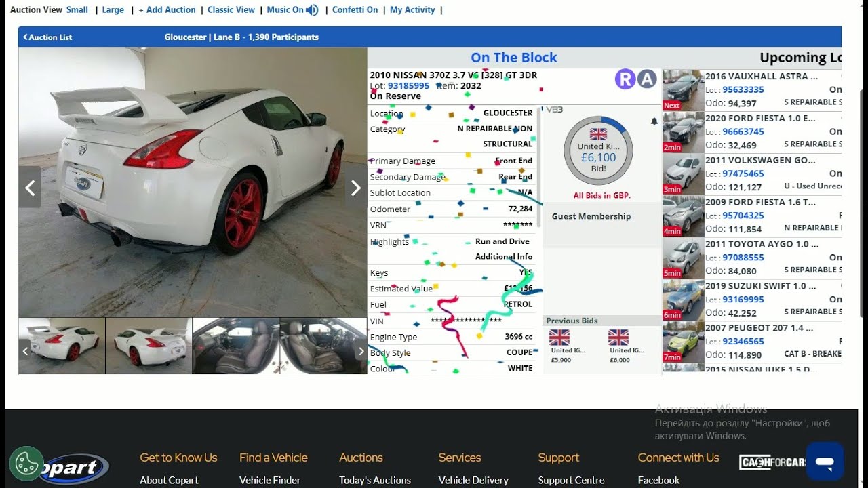Viewport: 868px width, 488px height.
Task: Click the purple R badge icon
Action: tap(625, 79)
